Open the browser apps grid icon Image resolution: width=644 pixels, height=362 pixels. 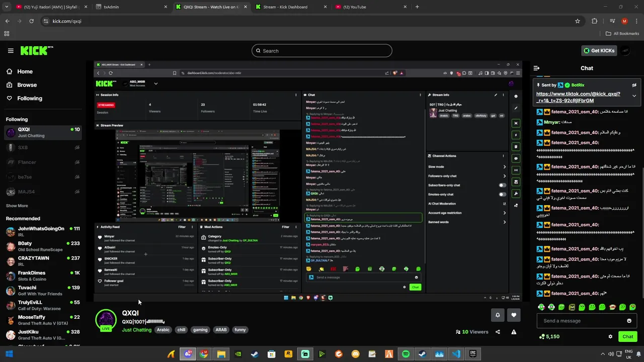click(7, 34)
